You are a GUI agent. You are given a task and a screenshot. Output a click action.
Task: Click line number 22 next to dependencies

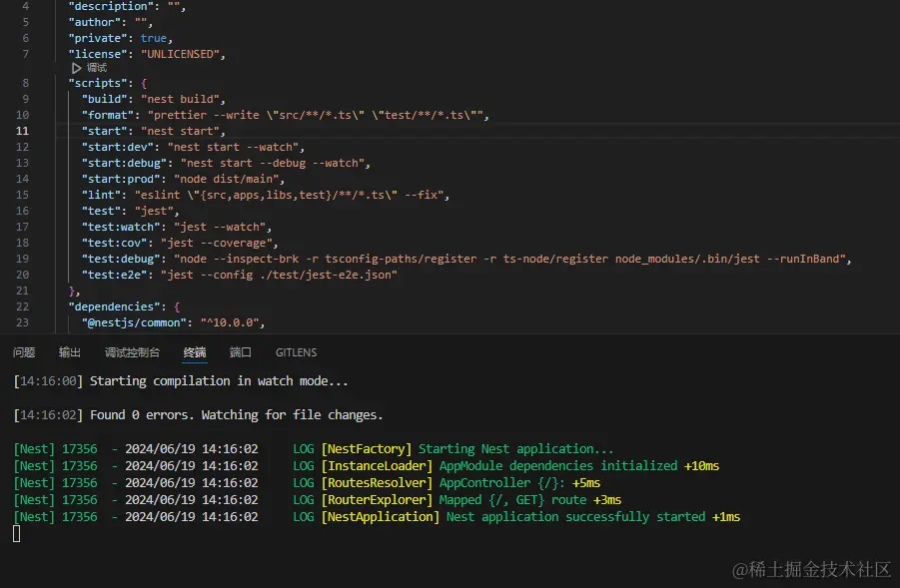(22, 306)
